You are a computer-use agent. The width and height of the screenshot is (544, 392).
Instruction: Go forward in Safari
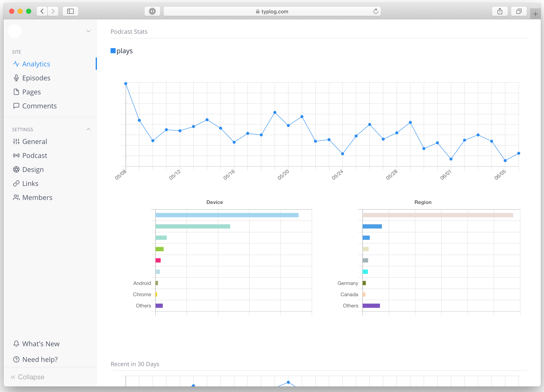(x=53, y=11)
